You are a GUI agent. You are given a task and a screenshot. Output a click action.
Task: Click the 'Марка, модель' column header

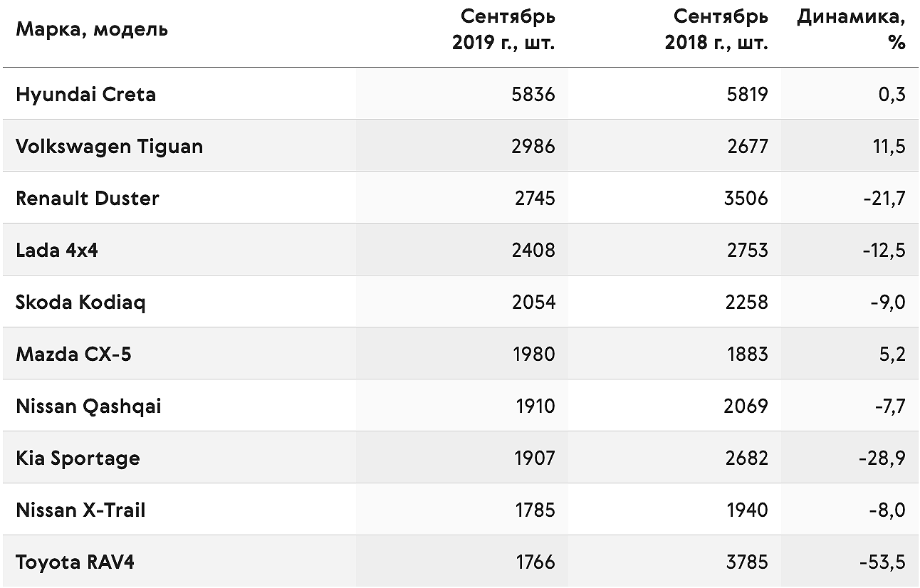pyautogui.click(x=92, y=30)
